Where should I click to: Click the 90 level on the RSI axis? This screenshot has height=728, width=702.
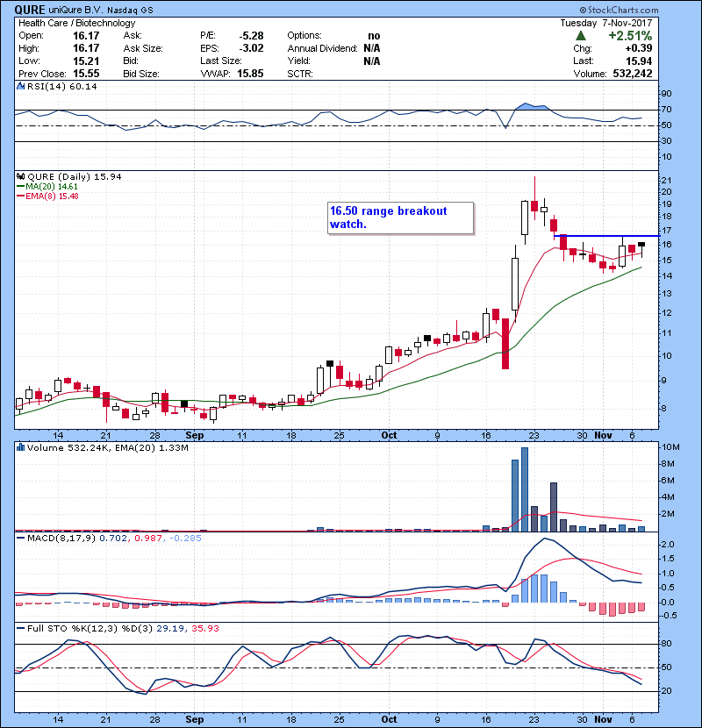(x=666, y=94)
